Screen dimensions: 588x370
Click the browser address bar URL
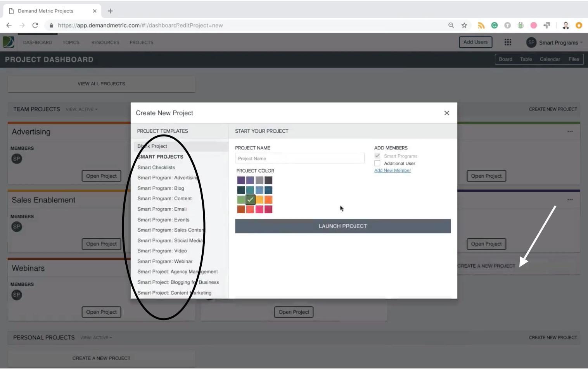[x=140, y=25]
